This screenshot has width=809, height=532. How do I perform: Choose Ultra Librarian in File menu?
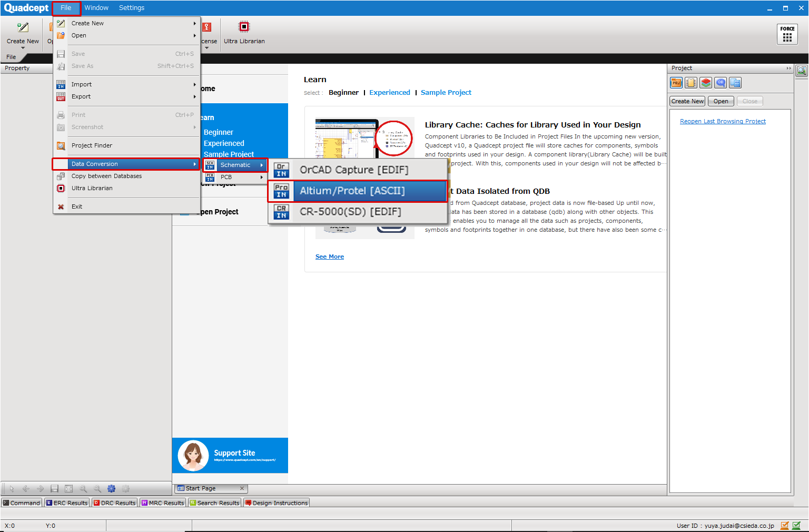[x=126, y=188]
